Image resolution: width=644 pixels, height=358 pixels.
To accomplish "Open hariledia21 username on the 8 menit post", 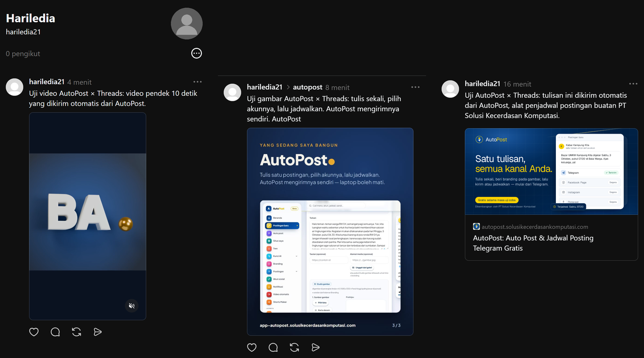I will point(264,87).
